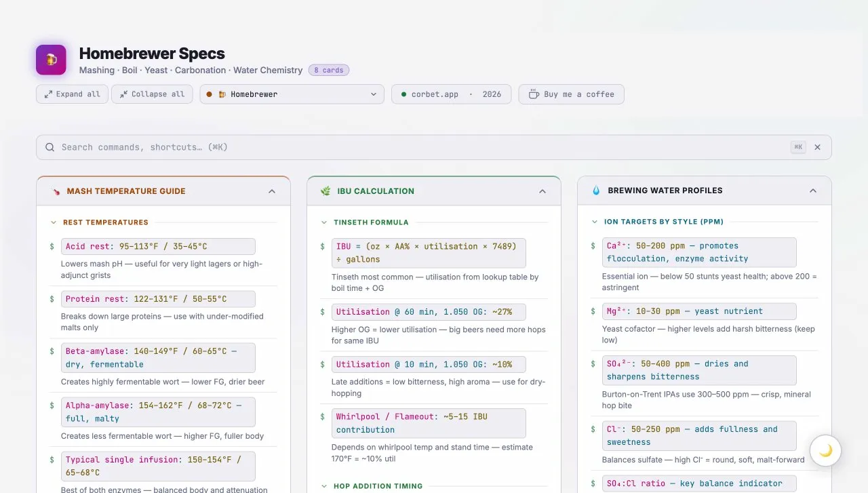The image size is (868, 493).
Task: Click the ⌘K shortcut badge in search bar
Action: 798,147
